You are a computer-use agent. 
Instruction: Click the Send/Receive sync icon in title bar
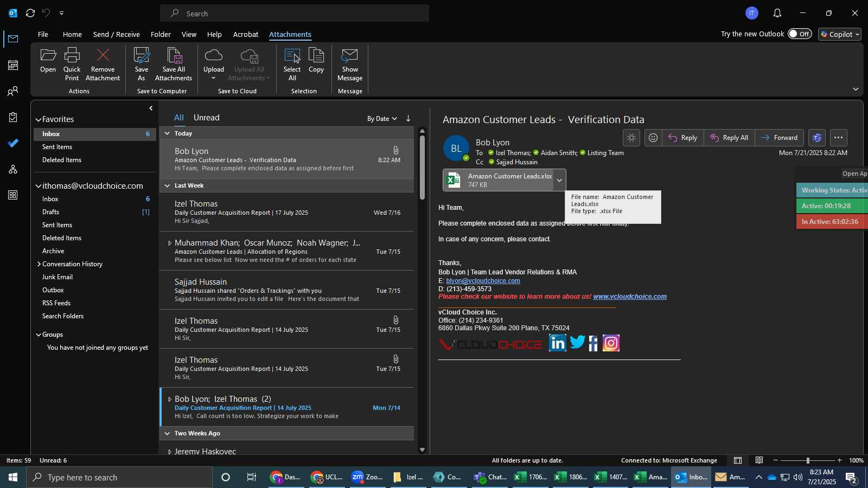pyautogui.click(x=30, y=13)
